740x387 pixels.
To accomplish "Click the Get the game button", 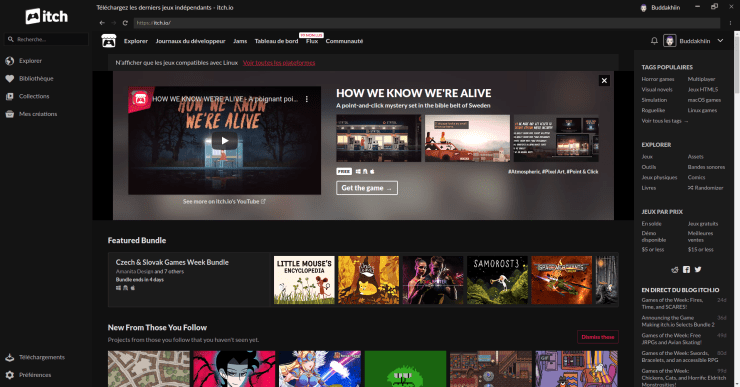I will [367, 188].
